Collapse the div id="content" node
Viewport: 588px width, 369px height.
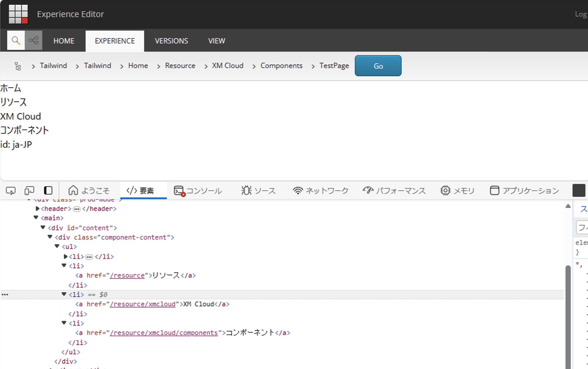[x=43, y=227]
